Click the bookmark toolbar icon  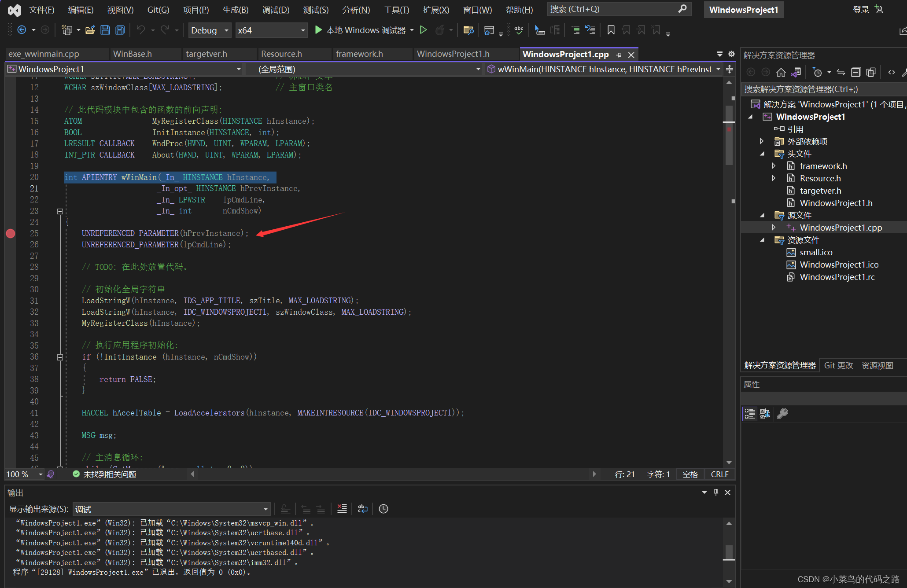pos(611,30)
